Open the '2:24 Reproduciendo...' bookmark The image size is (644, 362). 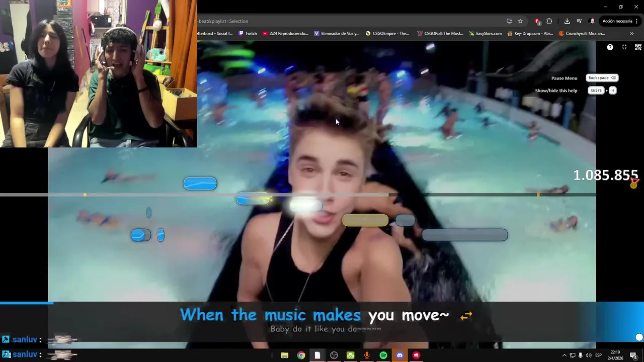tap(285, 34)
